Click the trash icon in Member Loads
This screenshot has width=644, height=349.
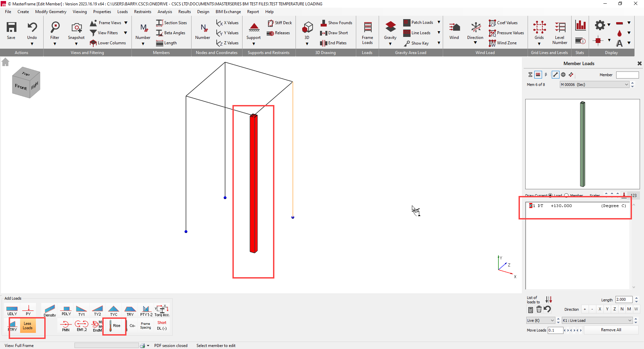click(539, 309)
